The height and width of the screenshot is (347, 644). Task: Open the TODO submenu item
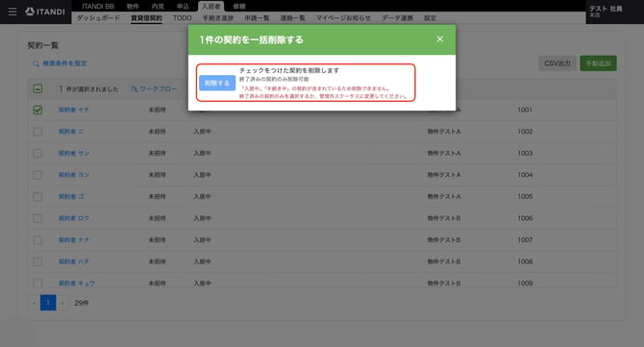click(182, 18)
